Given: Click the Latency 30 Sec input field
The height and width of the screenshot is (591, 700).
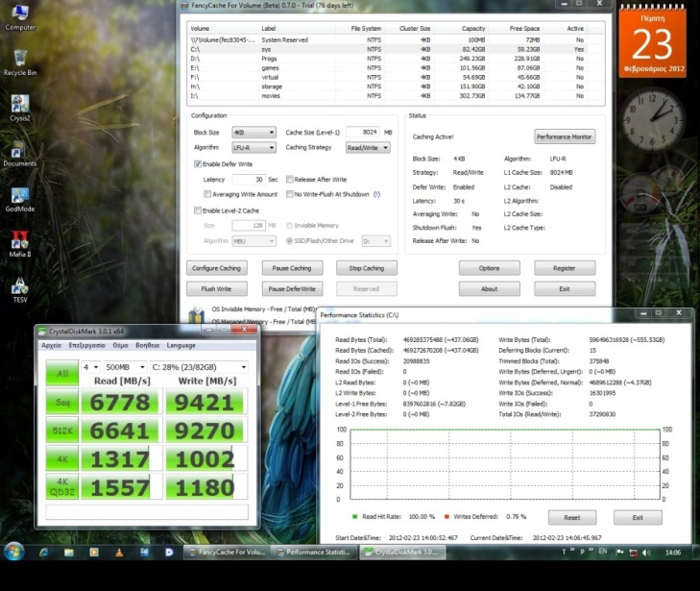Looking at the screenshot, I should click(x=249, y=179).
